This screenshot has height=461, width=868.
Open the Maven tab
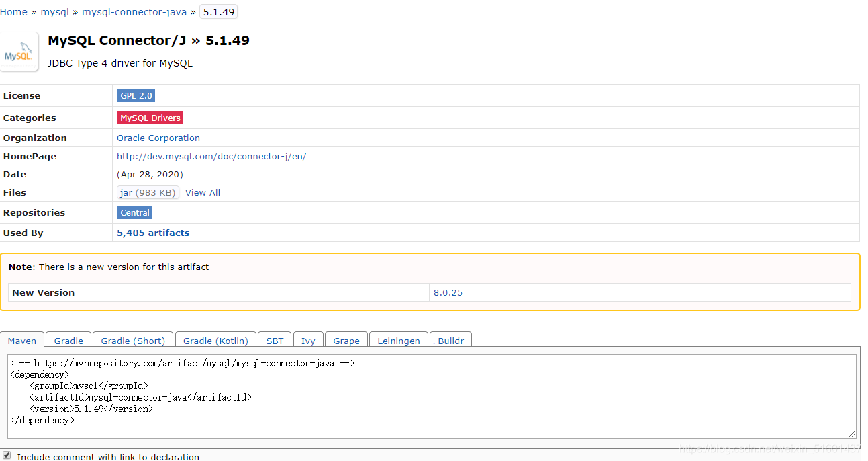click(x=22, y=340)
